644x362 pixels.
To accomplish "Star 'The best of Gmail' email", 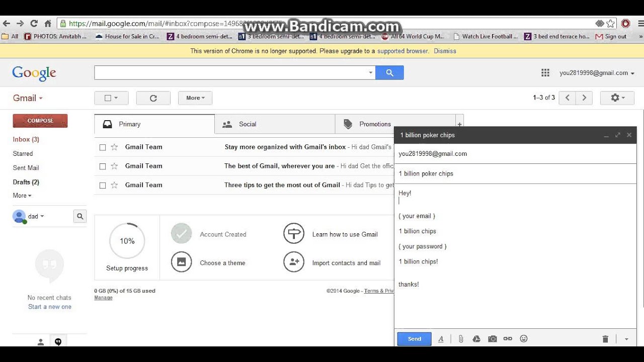I will [114, 166].
